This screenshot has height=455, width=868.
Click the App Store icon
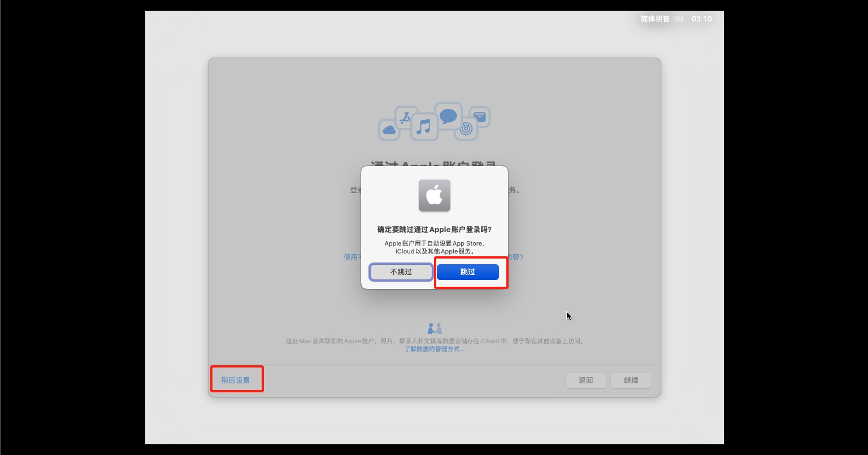point(405,118)
